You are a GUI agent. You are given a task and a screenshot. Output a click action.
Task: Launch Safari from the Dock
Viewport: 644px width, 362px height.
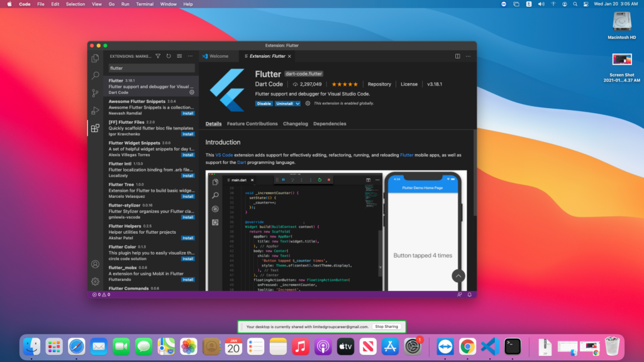[x=76, y=347]
